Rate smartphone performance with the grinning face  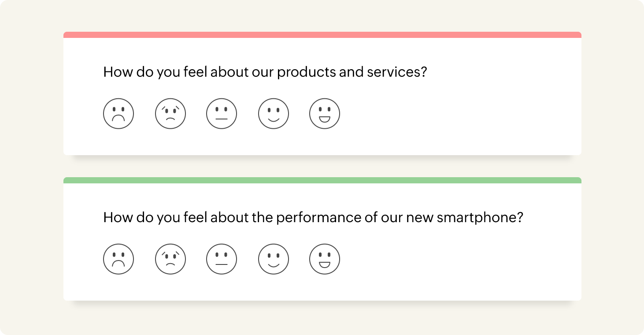pos(325,259)
